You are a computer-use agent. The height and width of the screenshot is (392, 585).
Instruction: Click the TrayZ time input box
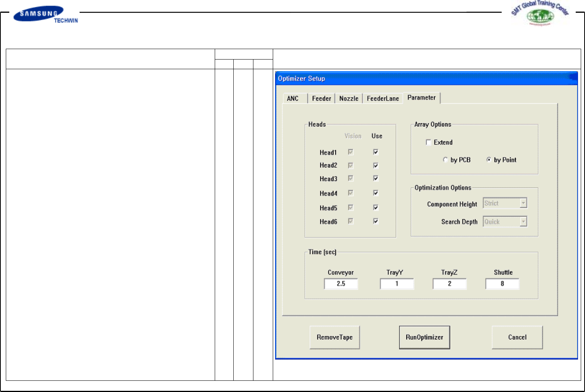(x=450, y=284)
